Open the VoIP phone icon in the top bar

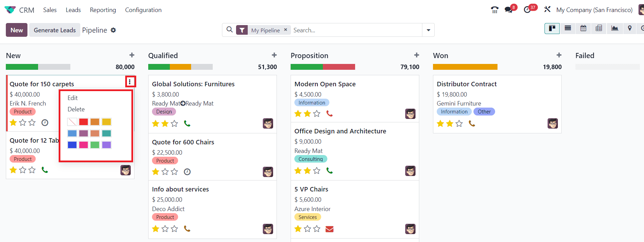[494, 10]
